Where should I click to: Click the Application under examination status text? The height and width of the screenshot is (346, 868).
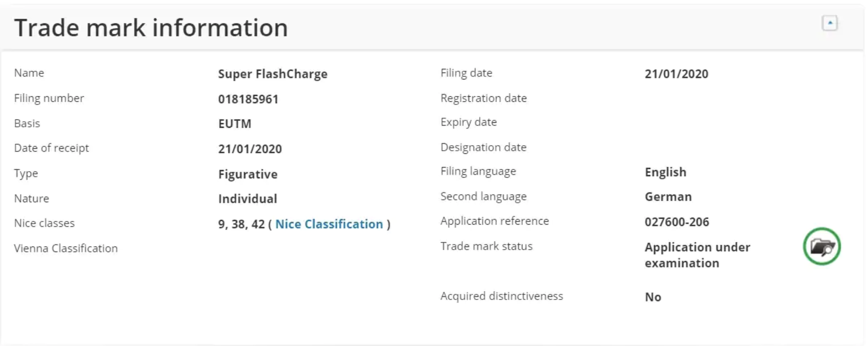(697, 255)
